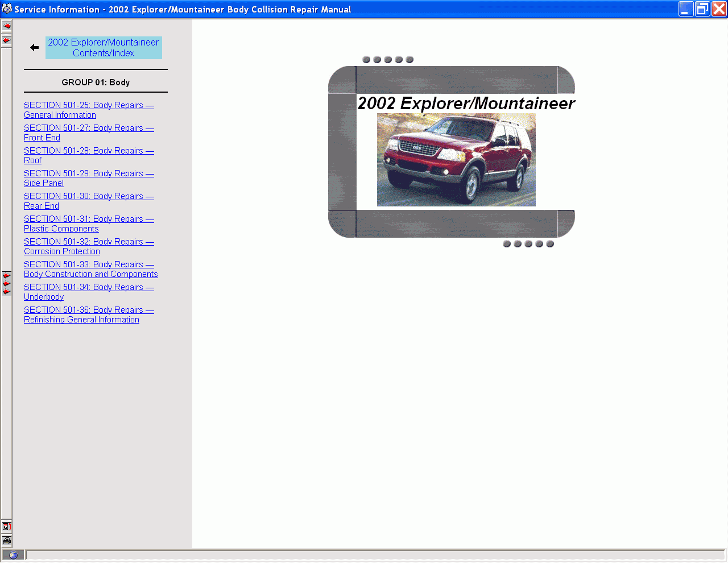Click the 2002 Explorer/Mountaineer title text

(x=466, y=104)
